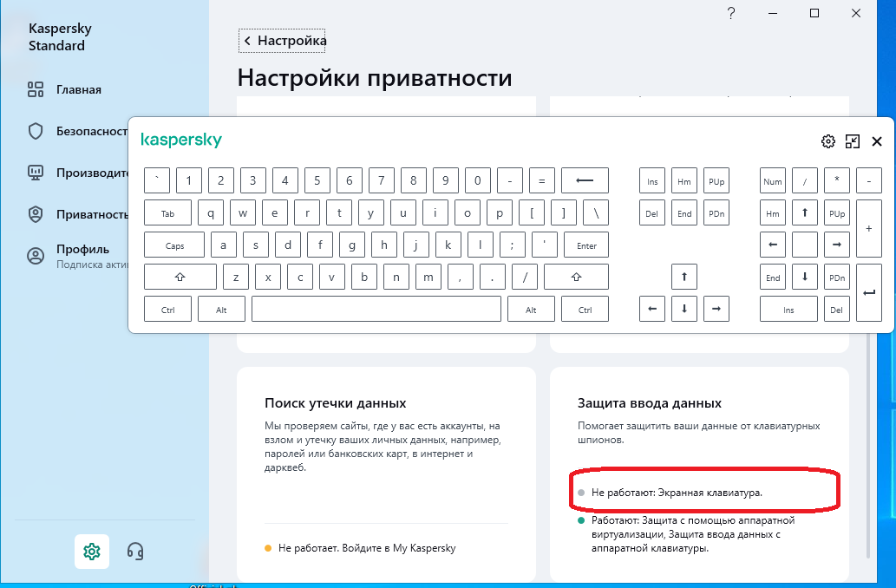Click the privacy shield icon beside Приватность

(x=36, y=214)
